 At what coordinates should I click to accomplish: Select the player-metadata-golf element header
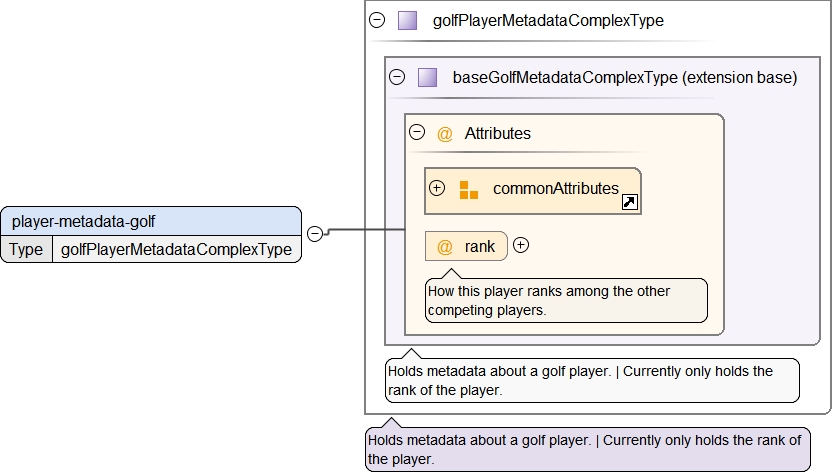pos(150,221)
